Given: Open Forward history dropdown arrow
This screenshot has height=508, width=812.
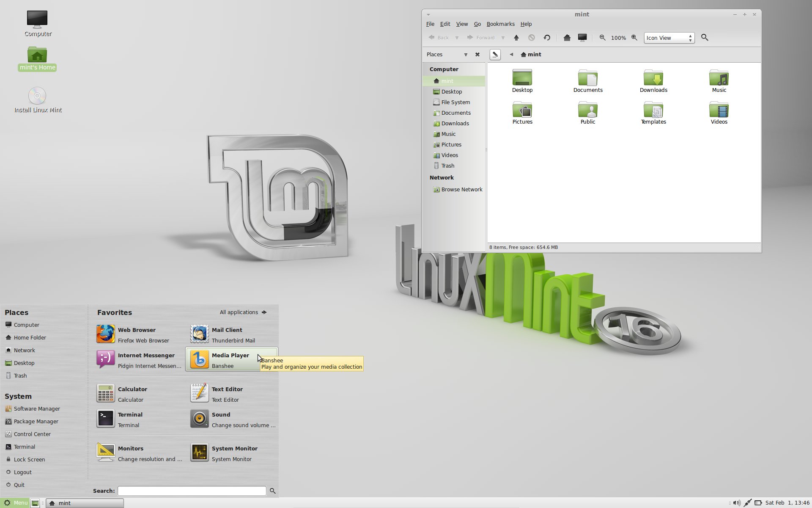Looking at the screenshot, I should [x=503, y=38].
